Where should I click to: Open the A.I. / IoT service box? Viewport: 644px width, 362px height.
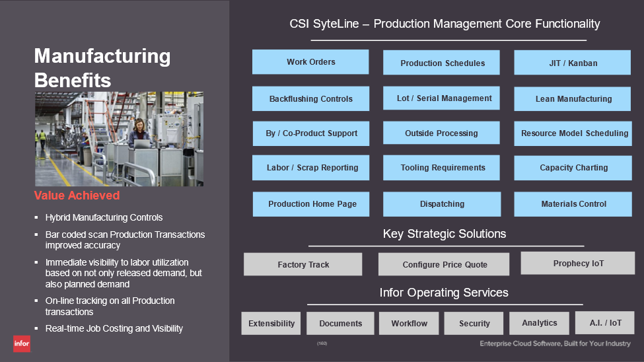click(x=605, y=322)
